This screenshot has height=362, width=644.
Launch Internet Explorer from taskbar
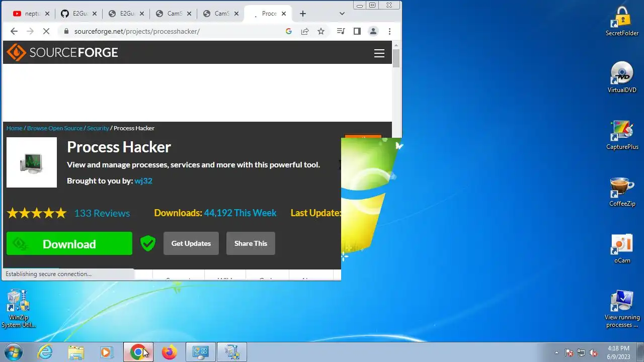45,352
